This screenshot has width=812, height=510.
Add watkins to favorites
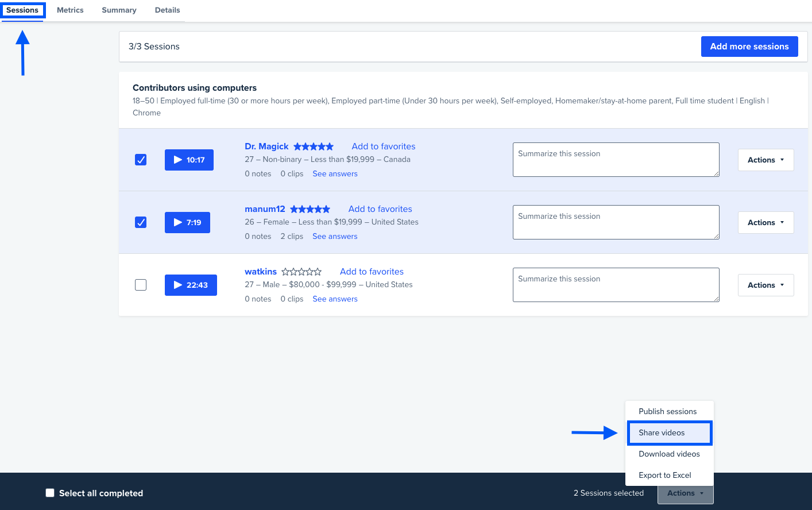point(372,272)
